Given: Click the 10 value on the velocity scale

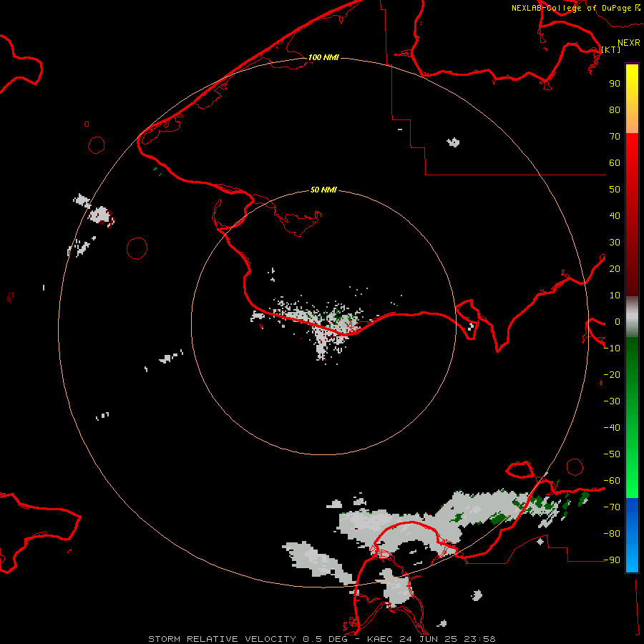Looking at the screenshot, I should pos(615,296).
